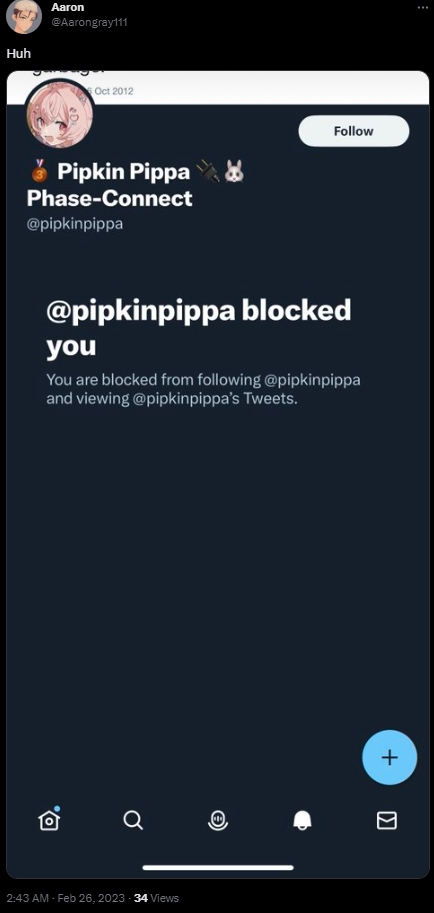Open the three-dot more options menu
The width and height of the screenshot is (434, 913).
(423, 8)
